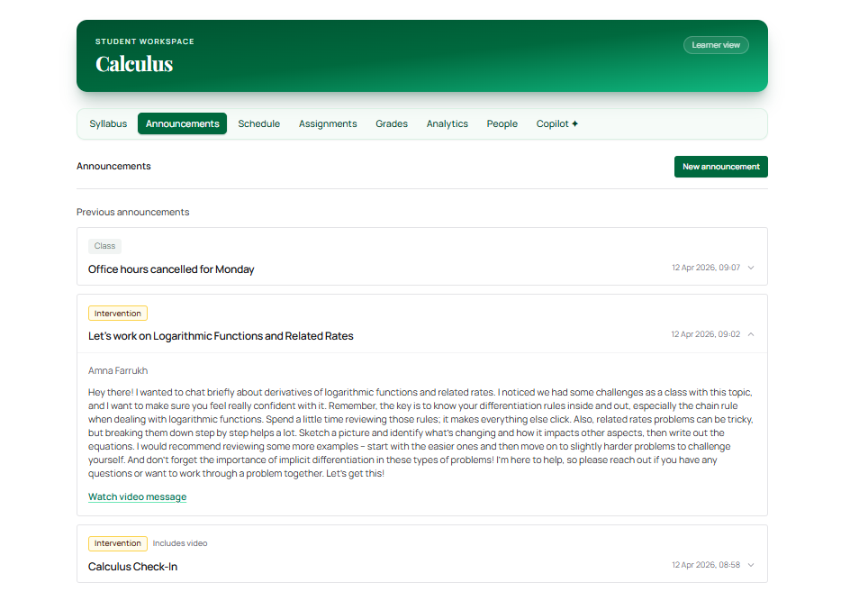Viewport: 868px width, 601px height.
Task: Click the 12 Apr 2026, 09:07 timestamp
Action: click(x=706, y=268)
